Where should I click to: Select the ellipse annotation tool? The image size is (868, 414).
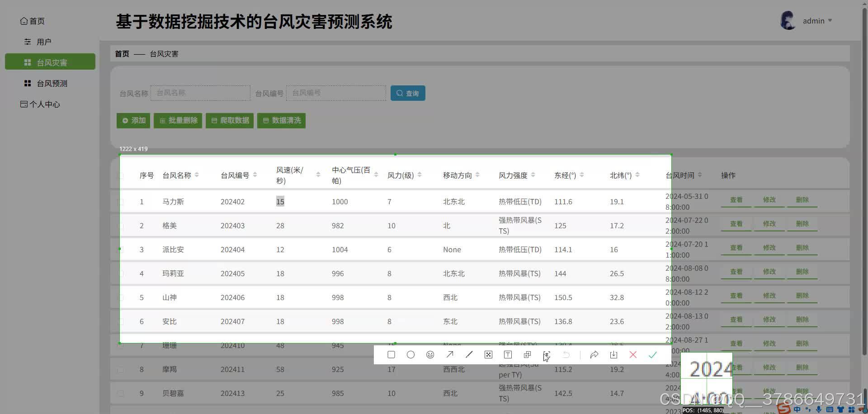410,355
